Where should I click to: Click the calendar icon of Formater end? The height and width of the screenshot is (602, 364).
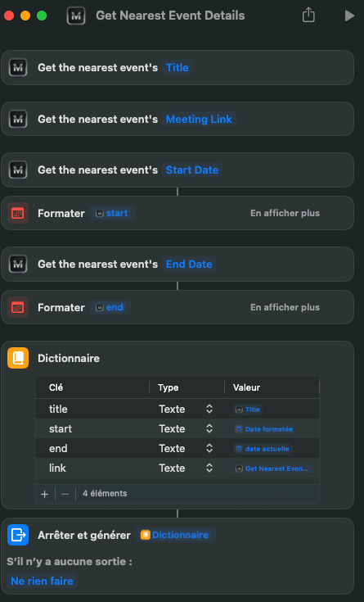(18, 307)
